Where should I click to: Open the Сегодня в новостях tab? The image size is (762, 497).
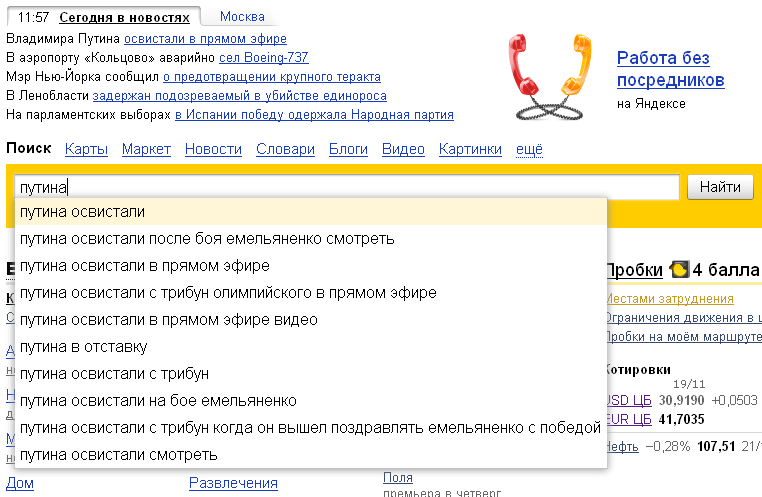click(x=124, y=17)
